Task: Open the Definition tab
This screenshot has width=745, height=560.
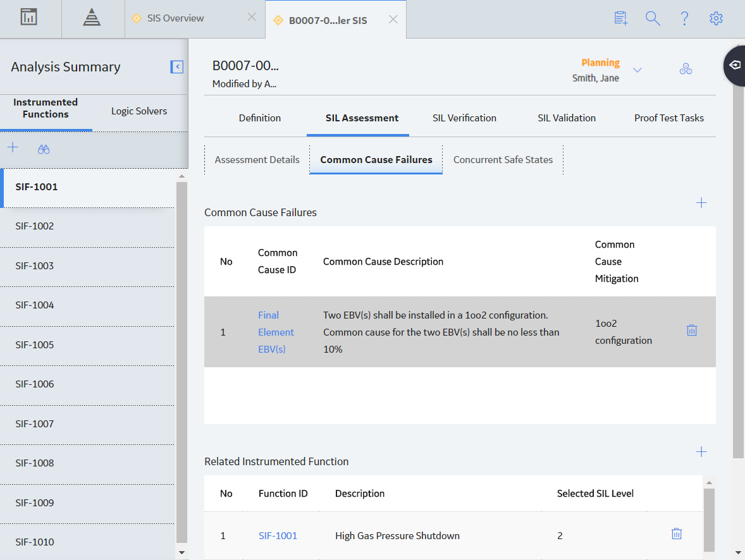Action: pos(259,118)
